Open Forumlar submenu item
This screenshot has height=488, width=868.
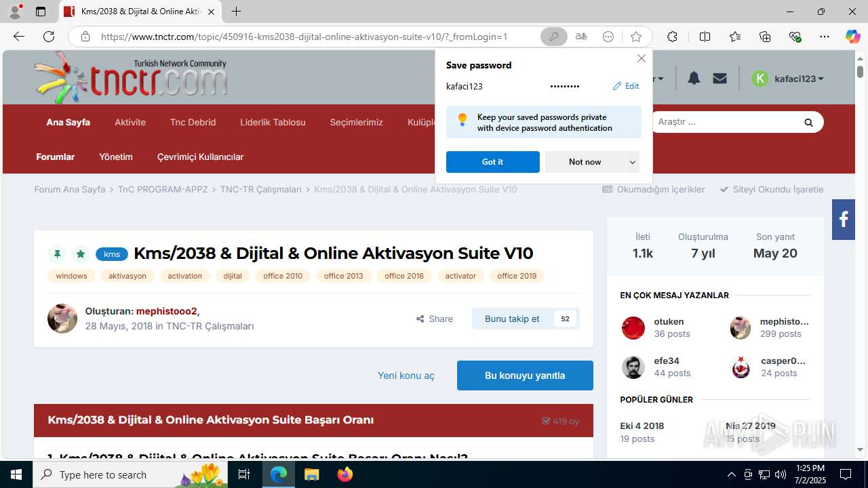click(56, 157)
